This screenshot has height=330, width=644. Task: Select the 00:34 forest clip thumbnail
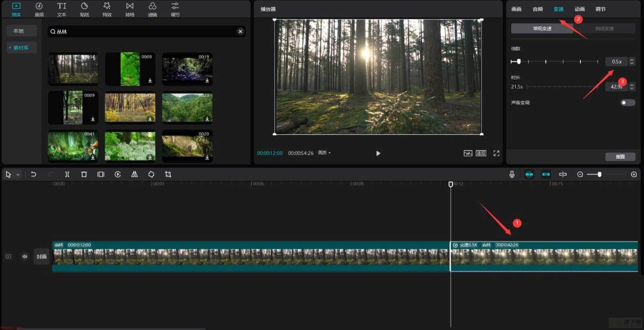click(73, 69)
